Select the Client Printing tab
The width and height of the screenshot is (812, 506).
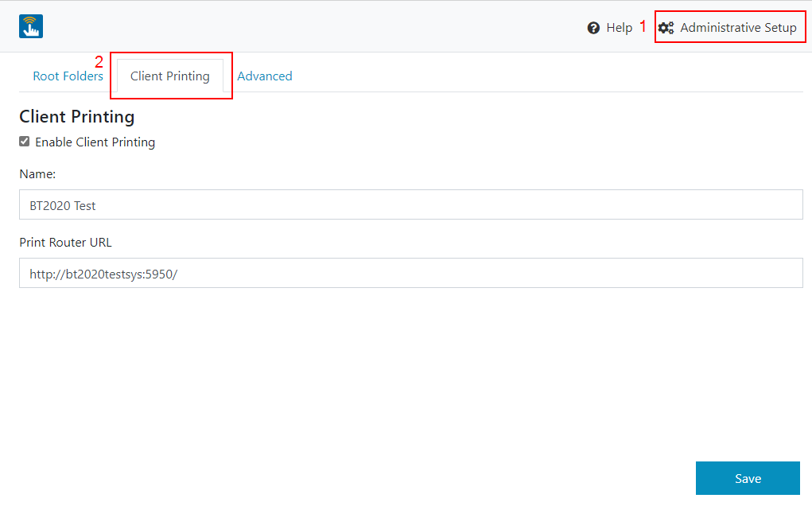pyautogui.click(x=170, y=76)
